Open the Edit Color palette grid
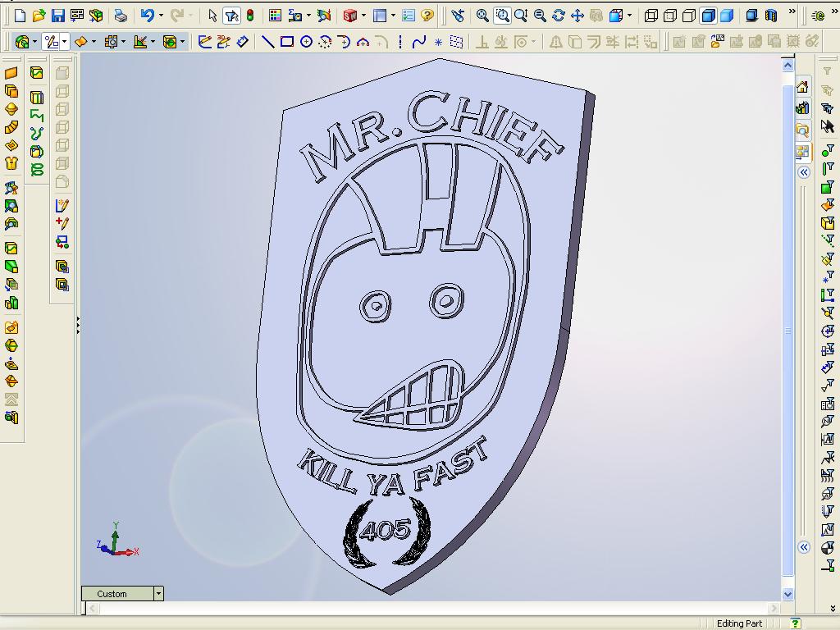 point(276,16)
